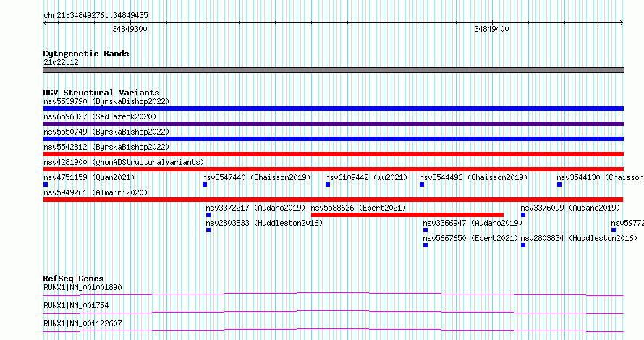Click the nsv3372217 Audano2019 blue marker

coord(208,215)
